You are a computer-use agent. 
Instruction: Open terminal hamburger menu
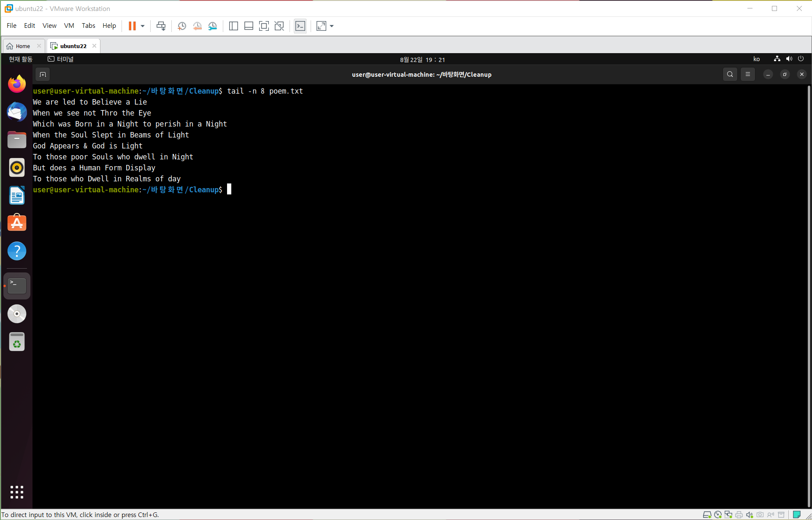[x=747, y=75]
